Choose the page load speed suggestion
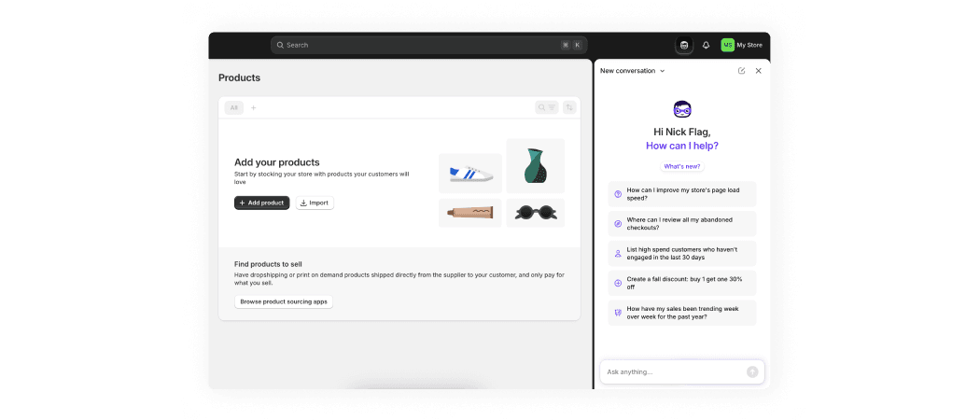 682,194
